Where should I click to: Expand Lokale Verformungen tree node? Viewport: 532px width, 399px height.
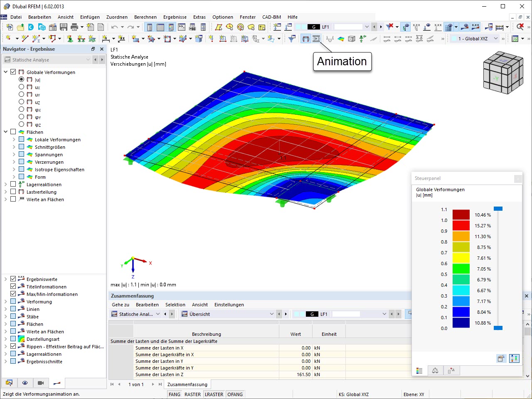coord(14,139)
